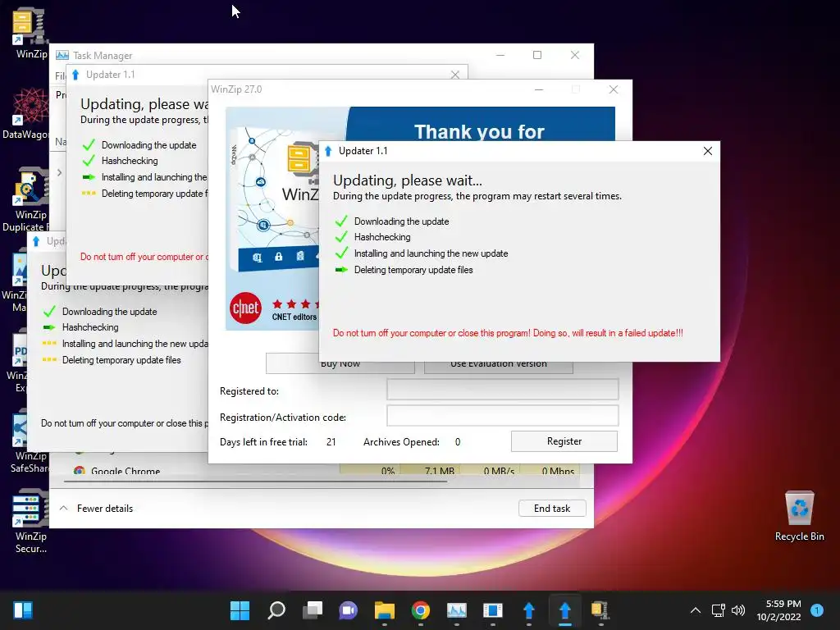This screenshot has width=840, height=630.
Task: Click the active Updater arrow taskbar icon
Action: 564,610
